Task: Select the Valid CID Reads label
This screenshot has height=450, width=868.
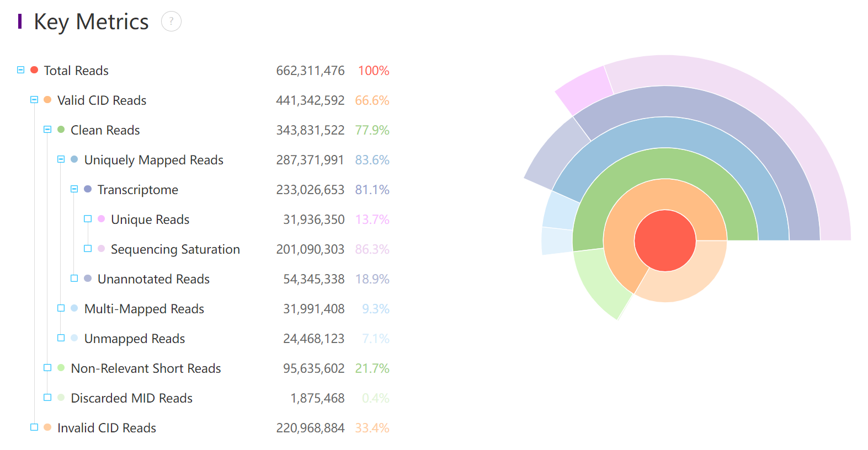Action: click(102, 100)
